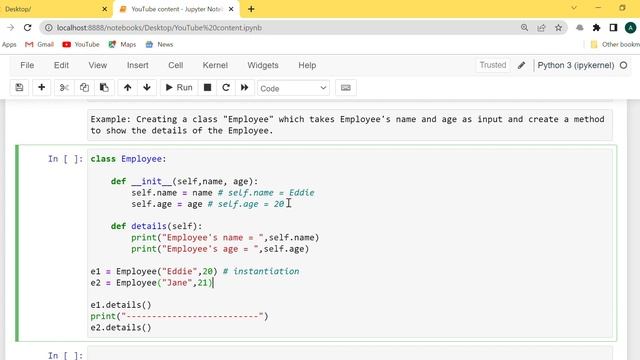Open the Apps bookmark
The width and height of the screenshot is (640, 360).
(x=9, y=44)
